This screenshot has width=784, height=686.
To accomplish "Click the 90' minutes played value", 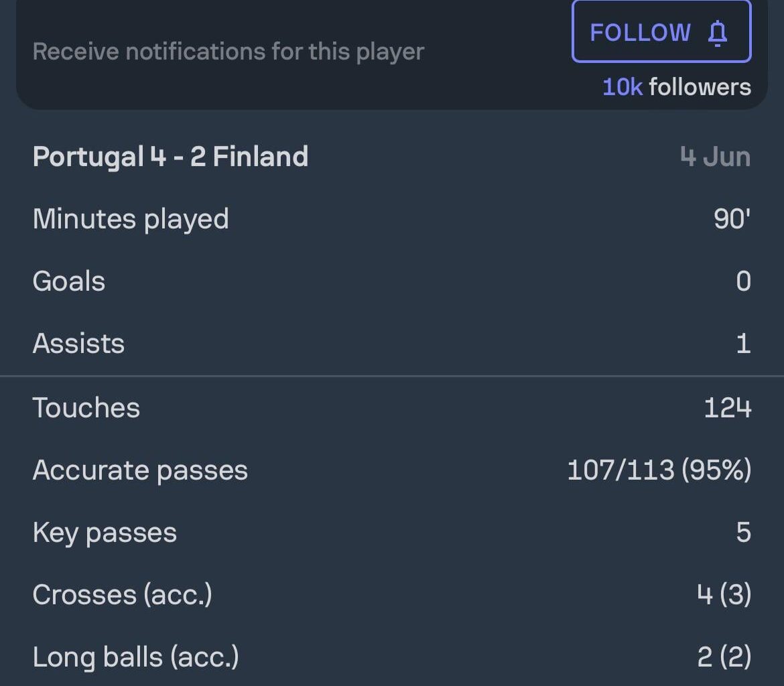I will 733,218.
